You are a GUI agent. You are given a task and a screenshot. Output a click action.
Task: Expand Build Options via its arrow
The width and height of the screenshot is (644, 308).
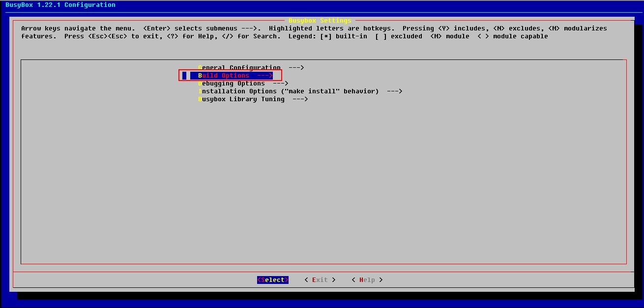[264, 76]
